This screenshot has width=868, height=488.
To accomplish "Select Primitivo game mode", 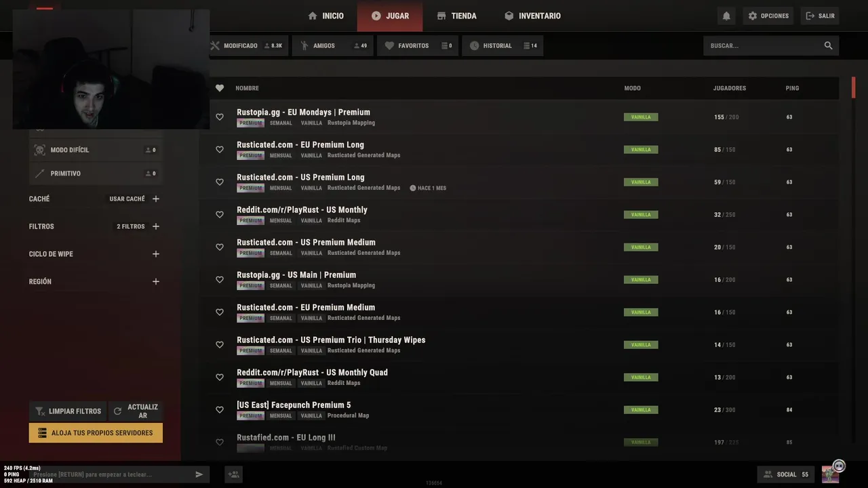I will (96, 174).
